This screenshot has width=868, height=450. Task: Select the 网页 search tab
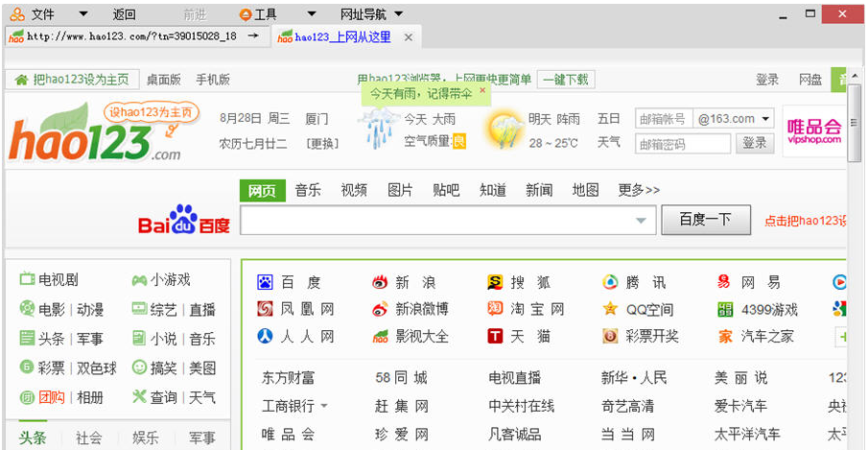point(263,190)
